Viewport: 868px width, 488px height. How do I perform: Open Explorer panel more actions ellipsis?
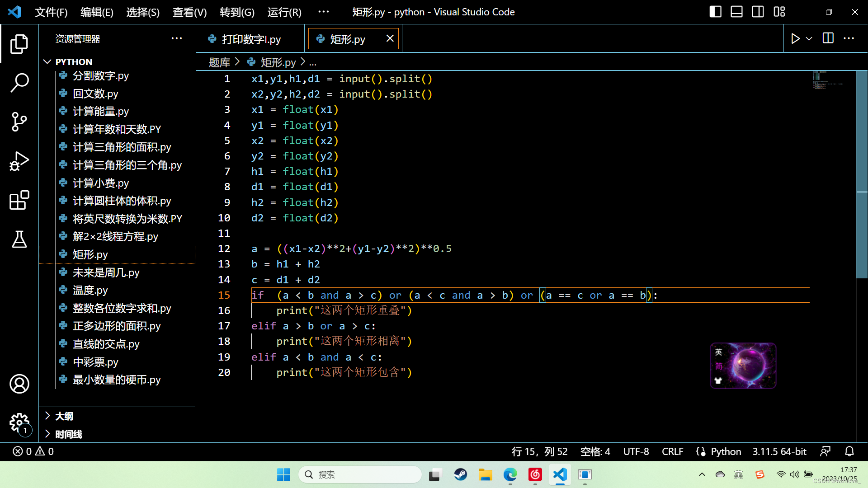tap(177, 39)
